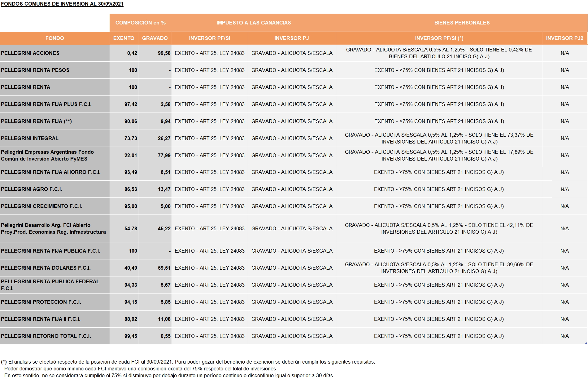Click the exento value '40,49'

coord(131,268)
